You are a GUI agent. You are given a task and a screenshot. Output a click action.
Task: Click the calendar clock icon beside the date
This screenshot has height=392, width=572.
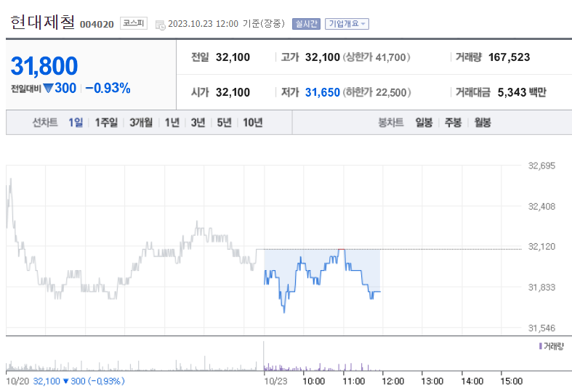pos(160,25)
